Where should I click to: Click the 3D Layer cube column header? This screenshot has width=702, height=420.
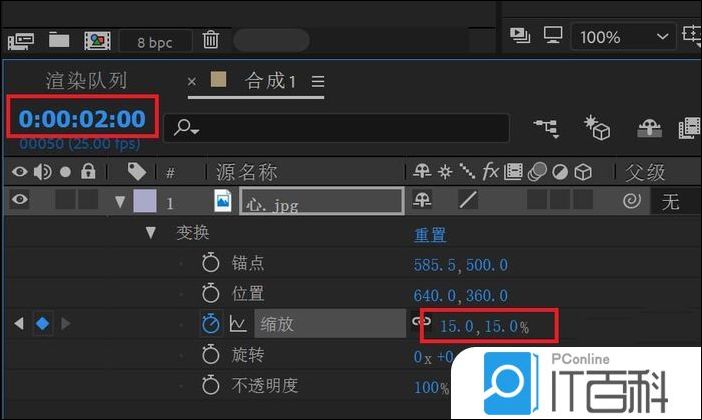583,172
